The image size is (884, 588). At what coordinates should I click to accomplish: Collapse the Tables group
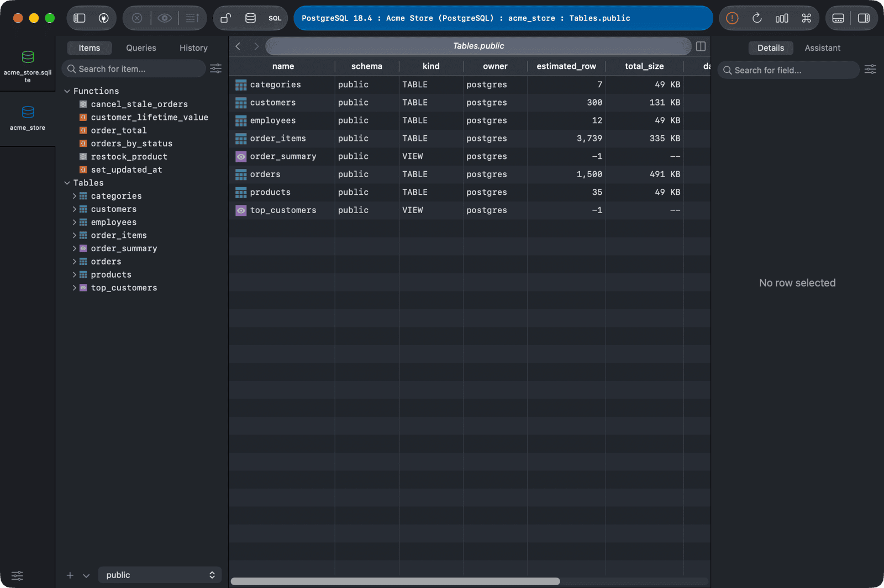[67, 183]
